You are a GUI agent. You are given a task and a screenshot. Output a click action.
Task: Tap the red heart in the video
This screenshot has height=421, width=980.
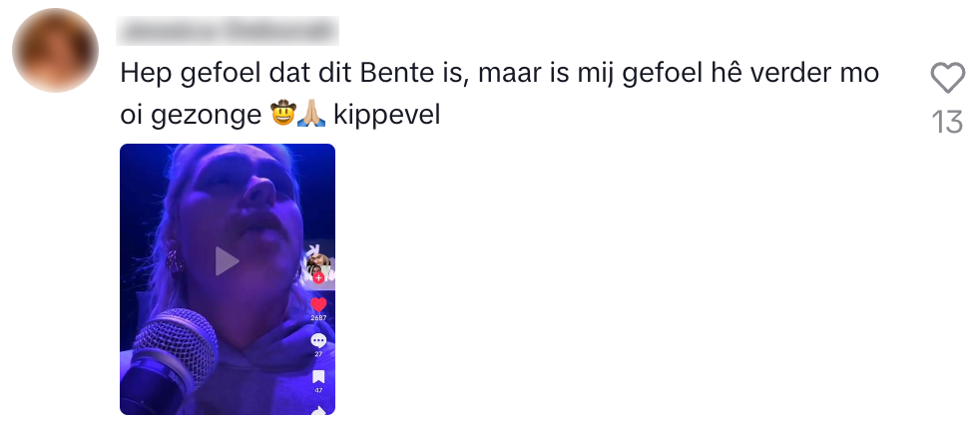(x=318, y=305)
